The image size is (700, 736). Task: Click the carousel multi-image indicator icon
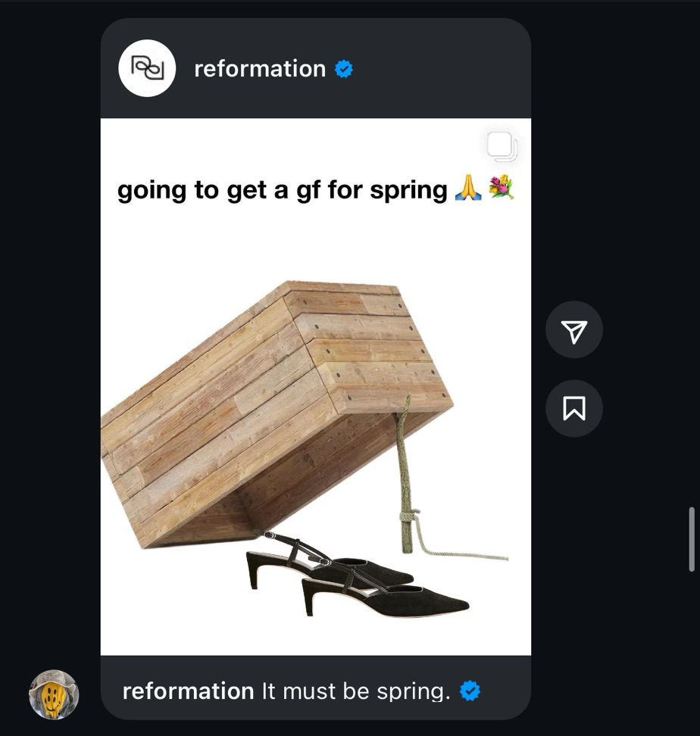502,146
